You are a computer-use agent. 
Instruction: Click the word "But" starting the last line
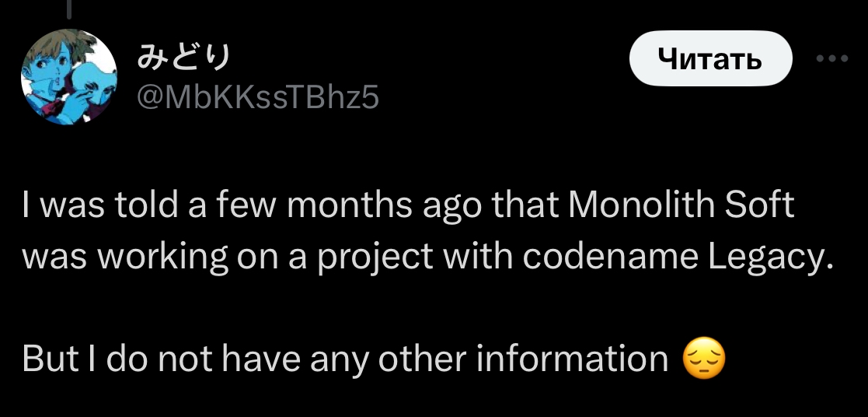tap(47, 358)
